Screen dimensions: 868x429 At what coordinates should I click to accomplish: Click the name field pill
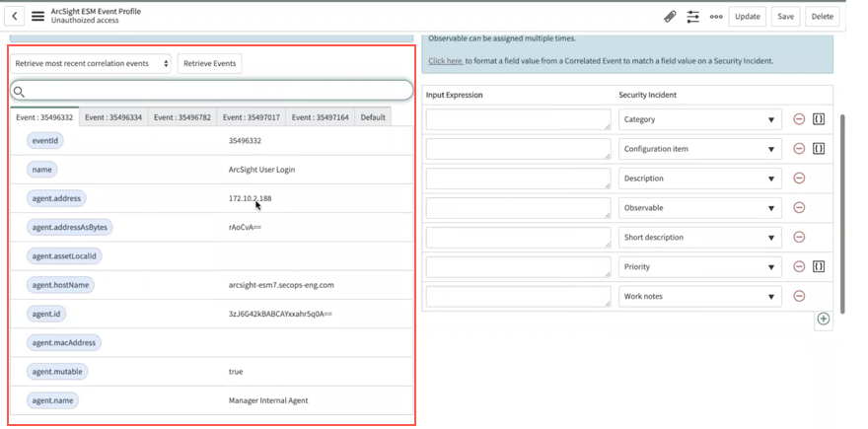click(41, 170)
